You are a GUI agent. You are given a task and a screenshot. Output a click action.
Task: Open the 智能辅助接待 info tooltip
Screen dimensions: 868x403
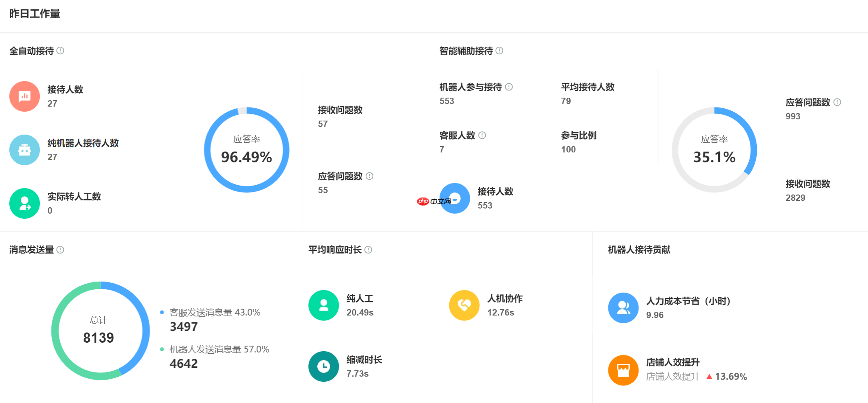coord(500,51)
